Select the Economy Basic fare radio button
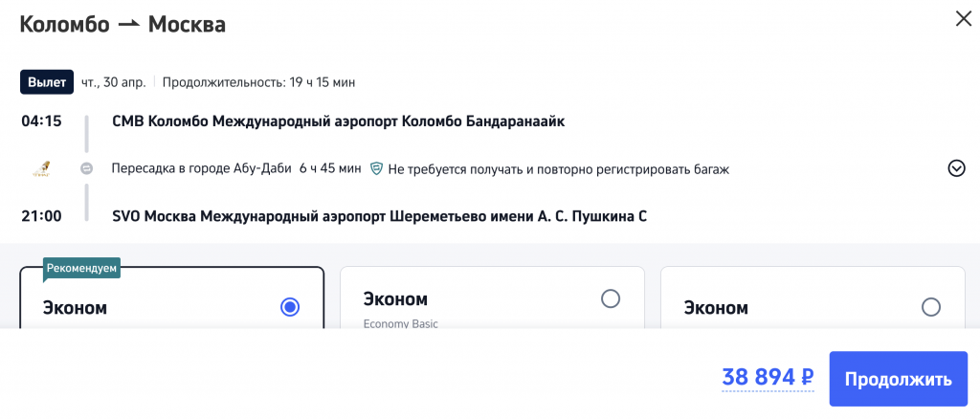The image size is (980, 419). click(x=611, y=299)
